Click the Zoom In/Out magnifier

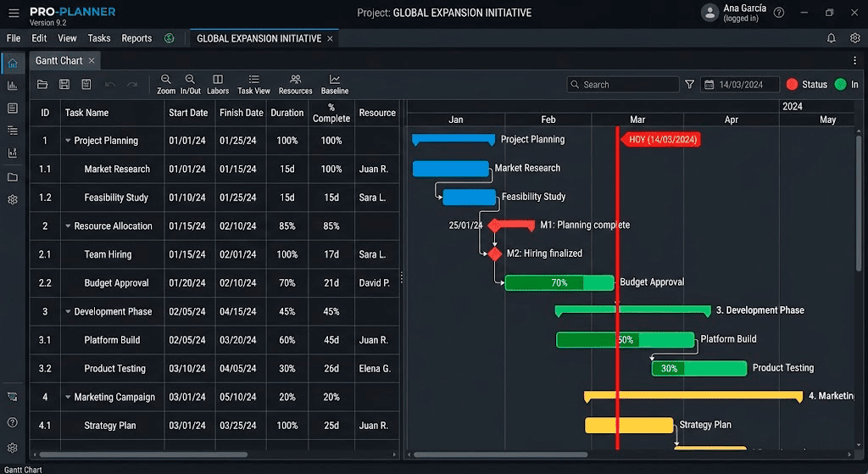191,84
